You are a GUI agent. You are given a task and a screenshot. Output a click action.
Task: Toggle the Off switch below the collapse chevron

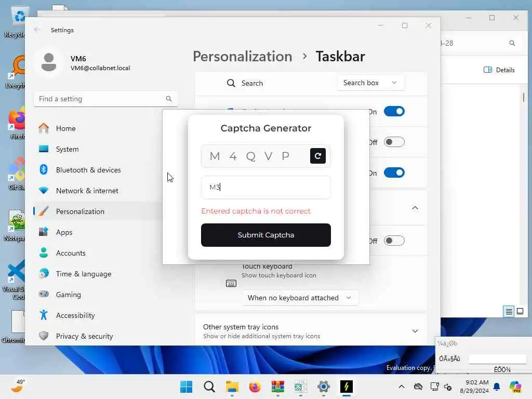pos(394,241)
